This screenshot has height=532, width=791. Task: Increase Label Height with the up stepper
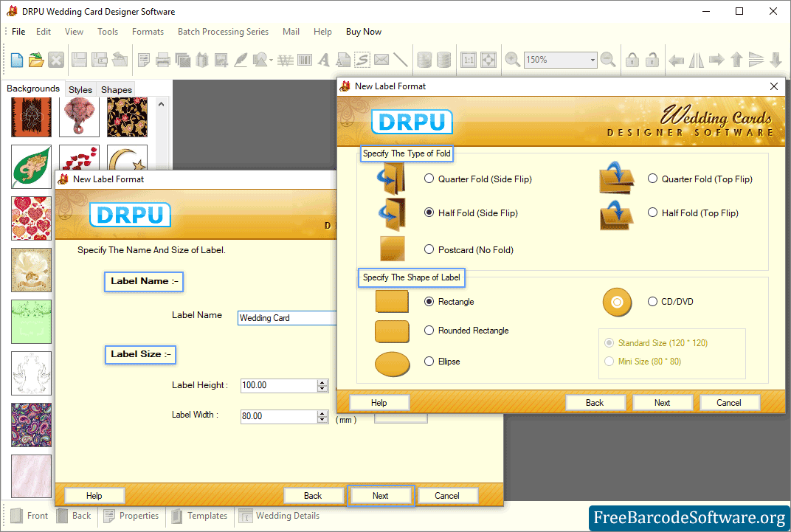tap(323, 383)
